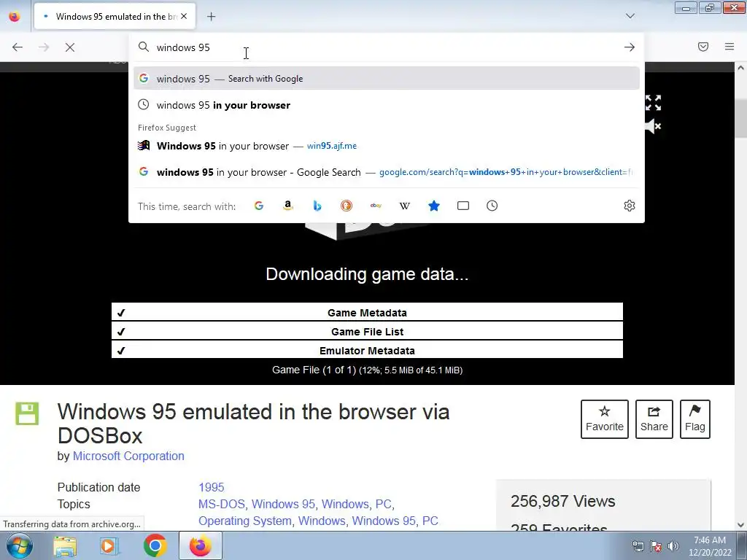Click Game Metadata status row
This screenshot has height=560, width=747.
coord(368,313)
